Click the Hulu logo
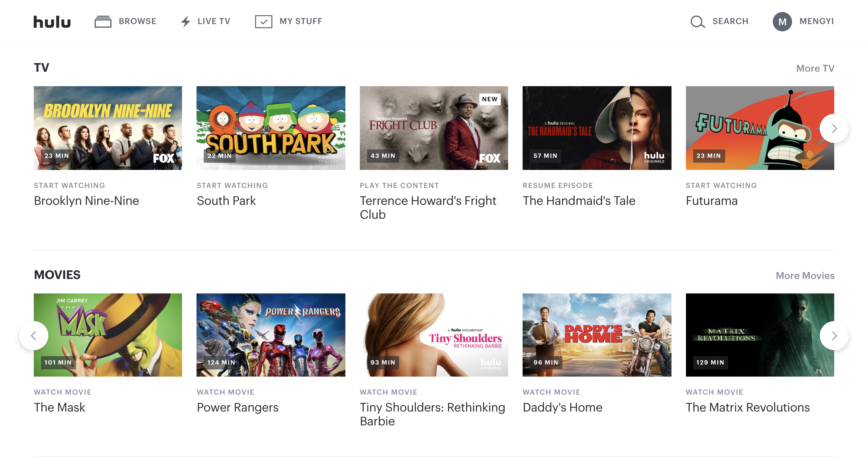Screen dimensions: 868x473 [x=52, y=22]
